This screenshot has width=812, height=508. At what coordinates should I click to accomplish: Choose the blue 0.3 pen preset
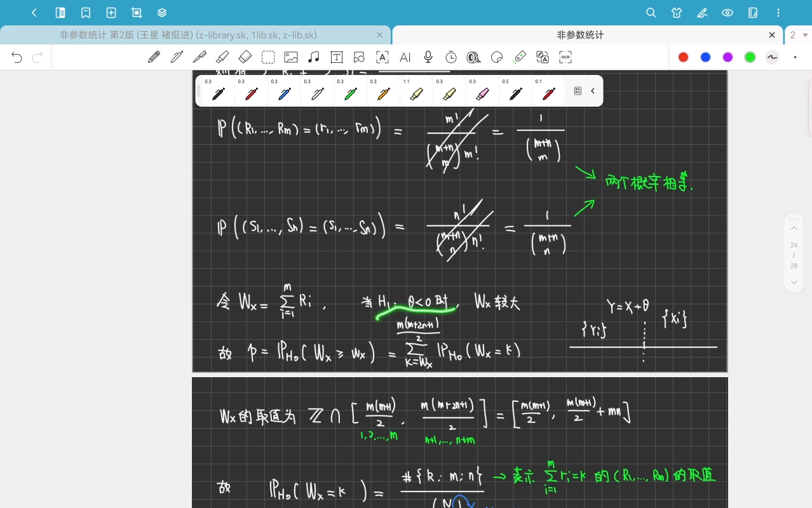(x=285, y=91)
